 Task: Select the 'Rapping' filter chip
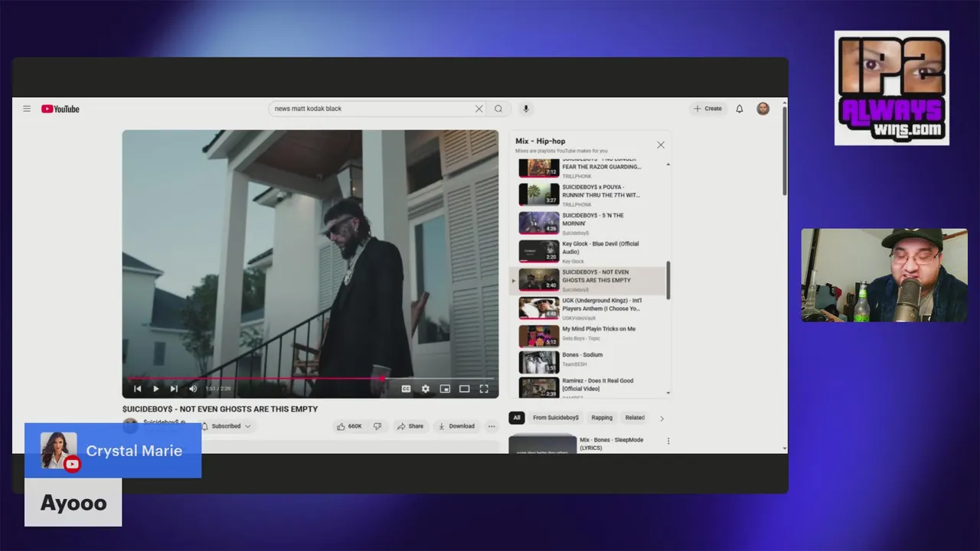(602, 418)
